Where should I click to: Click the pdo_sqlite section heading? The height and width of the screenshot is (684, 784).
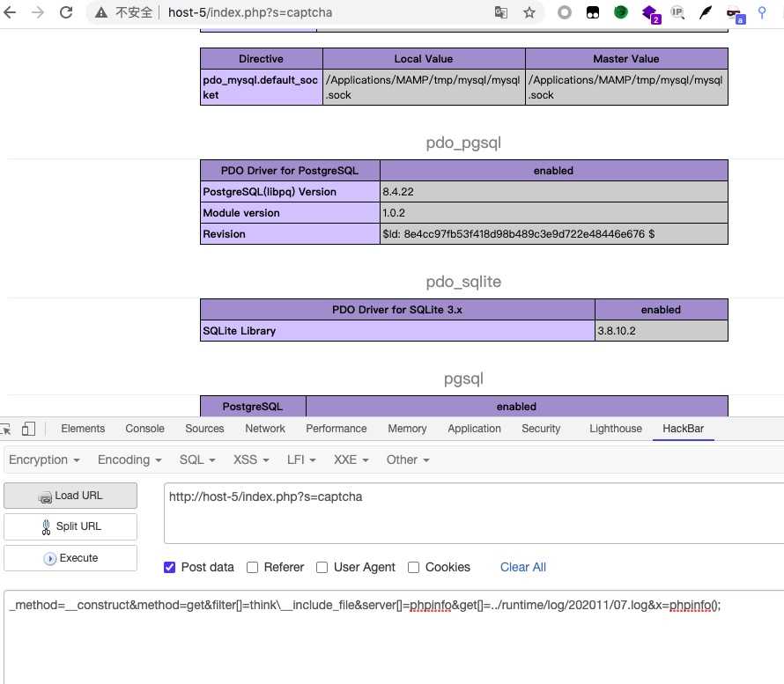(463, 282)
